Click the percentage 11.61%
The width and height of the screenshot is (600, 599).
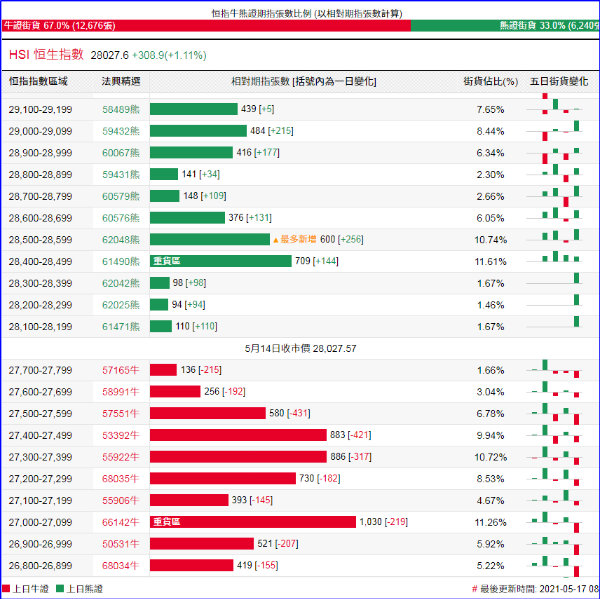[491, 262]
